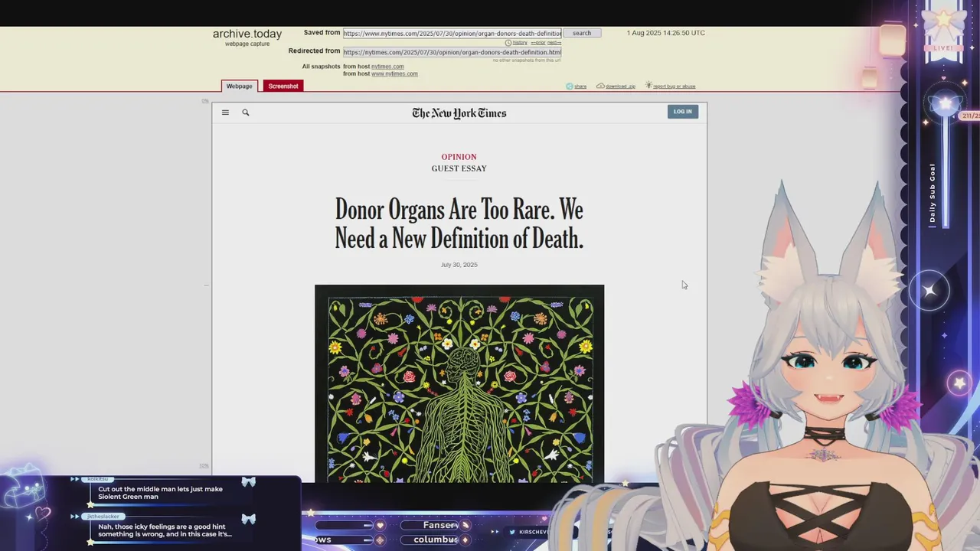Click the Redirected from URL field
The image size is (980, 551).
452,52
